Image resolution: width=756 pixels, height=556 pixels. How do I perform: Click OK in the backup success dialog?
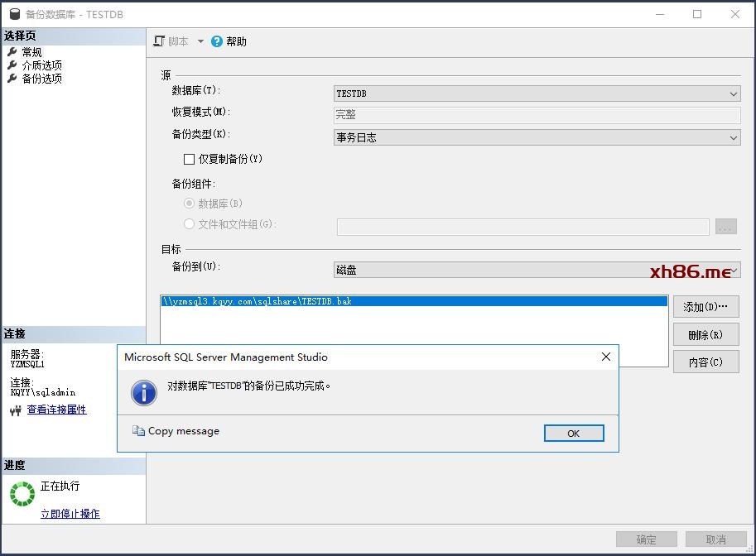click(573, 434)
